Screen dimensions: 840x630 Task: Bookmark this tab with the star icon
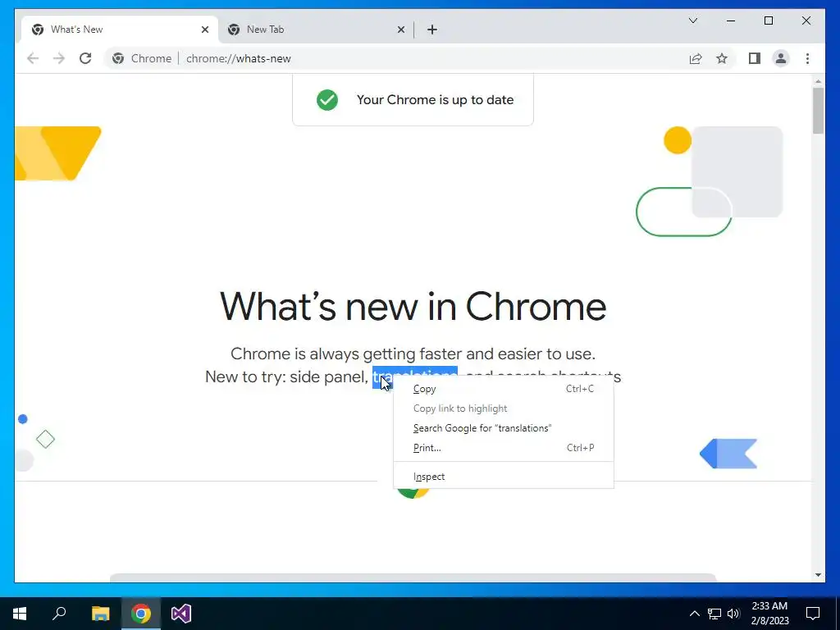click(x=722, y=58)
